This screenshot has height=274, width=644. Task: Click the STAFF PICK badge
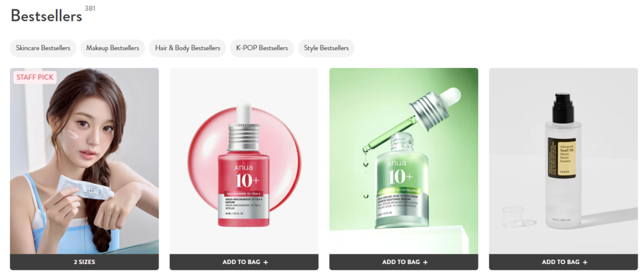[x=35, y=77]
